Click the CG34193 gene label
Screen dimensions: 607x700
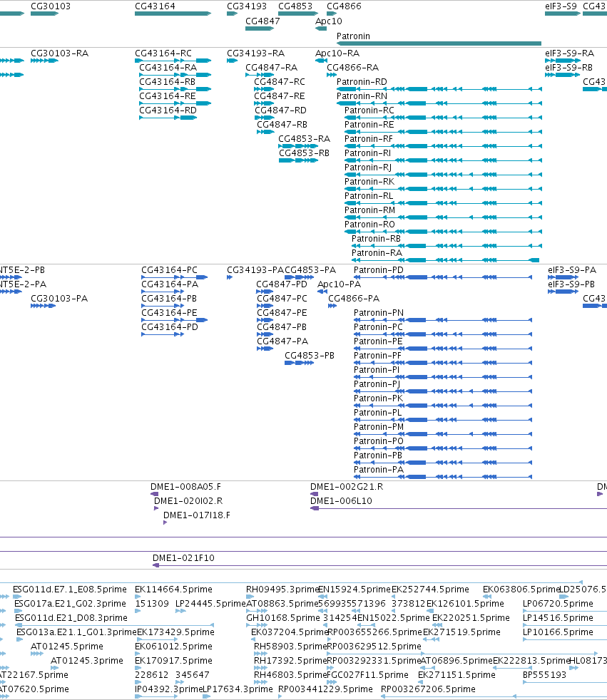pos(247,6)
